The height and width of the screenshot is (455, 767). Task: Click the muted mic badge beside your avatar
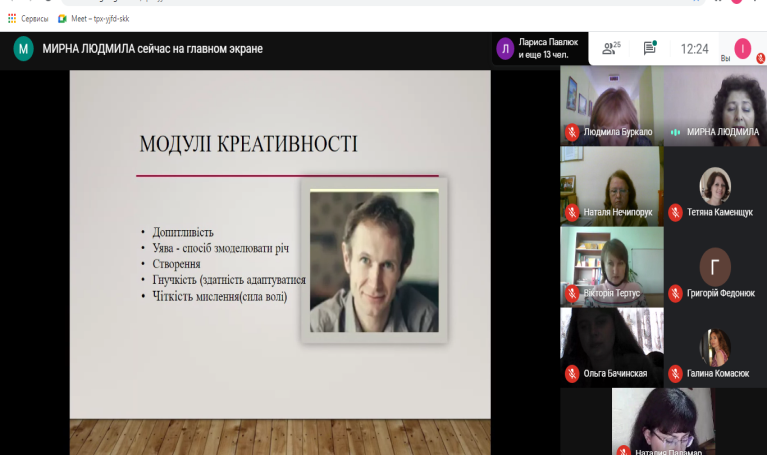(x=760, y=58)
